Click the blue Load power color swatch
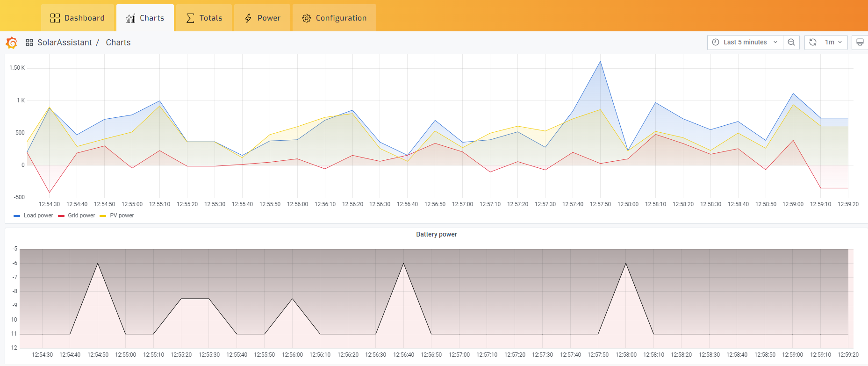The image size is (868, 366). (17, 216)
